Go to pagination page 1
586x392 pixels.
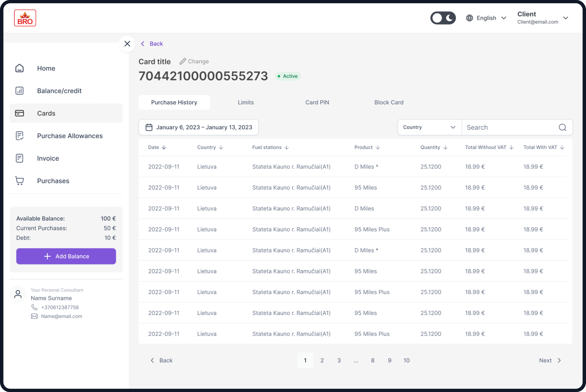click(x=305, y=360)
